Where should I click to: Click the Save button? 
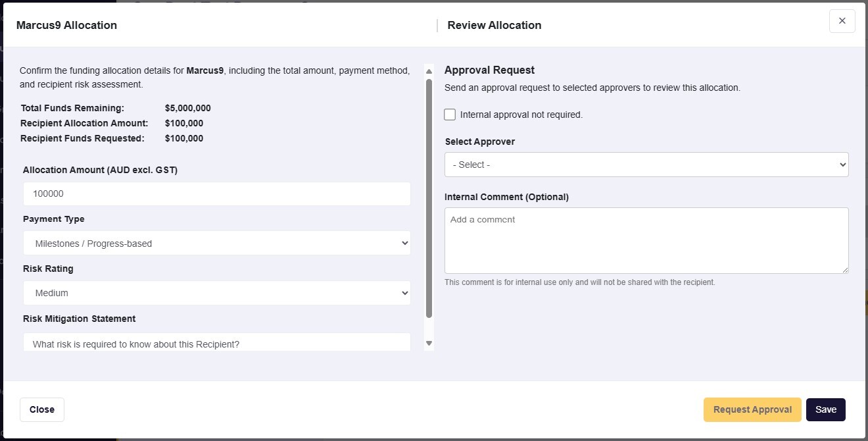point(826,409)
